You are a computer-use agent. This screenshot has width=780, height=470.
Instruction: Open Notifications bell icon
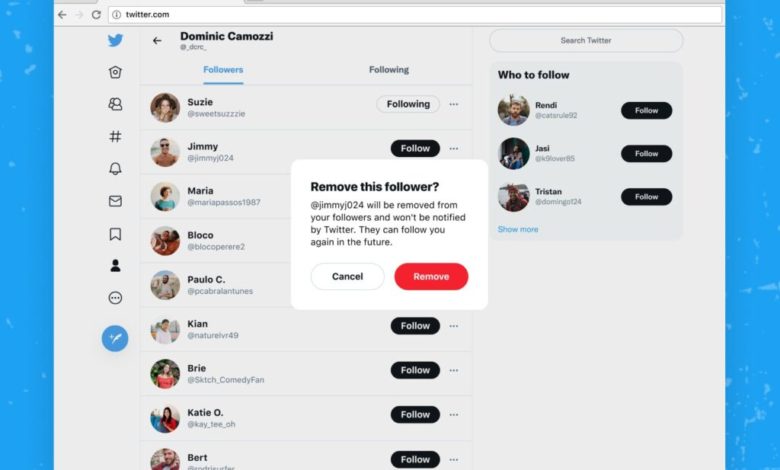[x=115, y=169]
